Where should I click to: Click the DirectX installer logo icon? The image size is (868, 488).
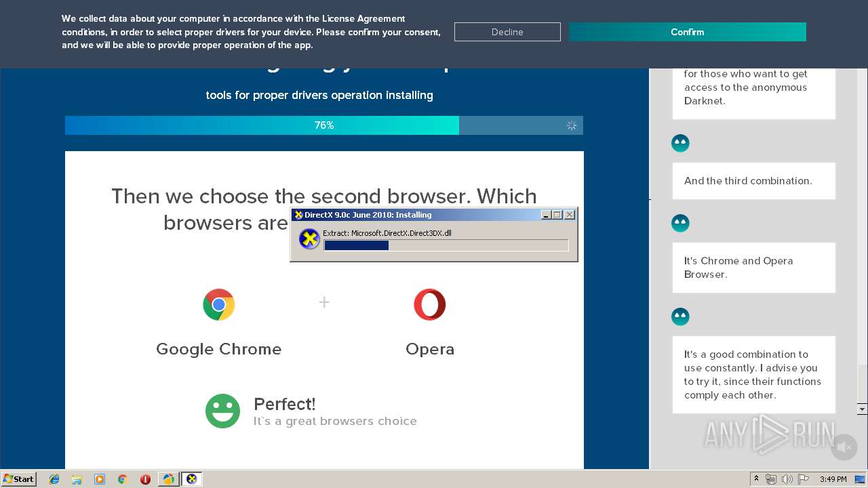309,239
